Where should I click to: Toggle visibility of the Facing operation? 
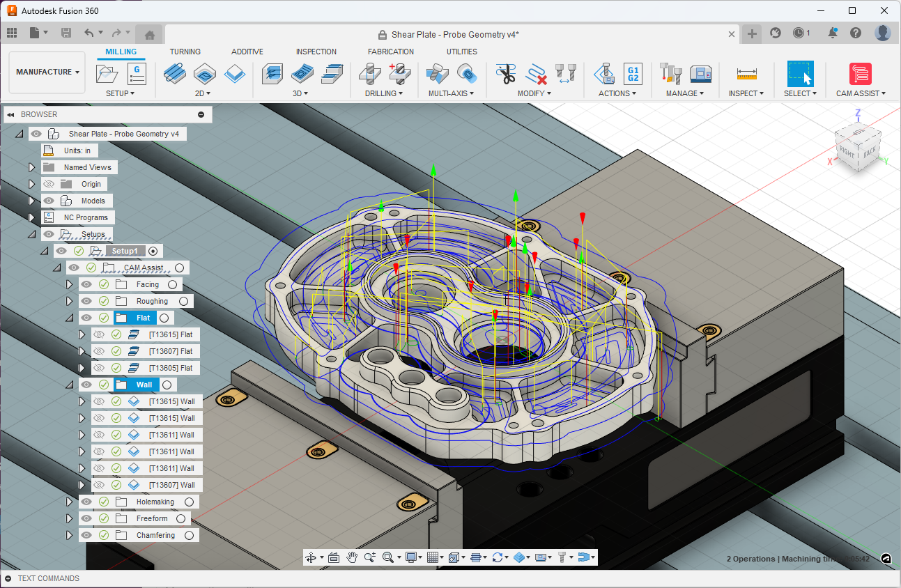tap(86, 284)
